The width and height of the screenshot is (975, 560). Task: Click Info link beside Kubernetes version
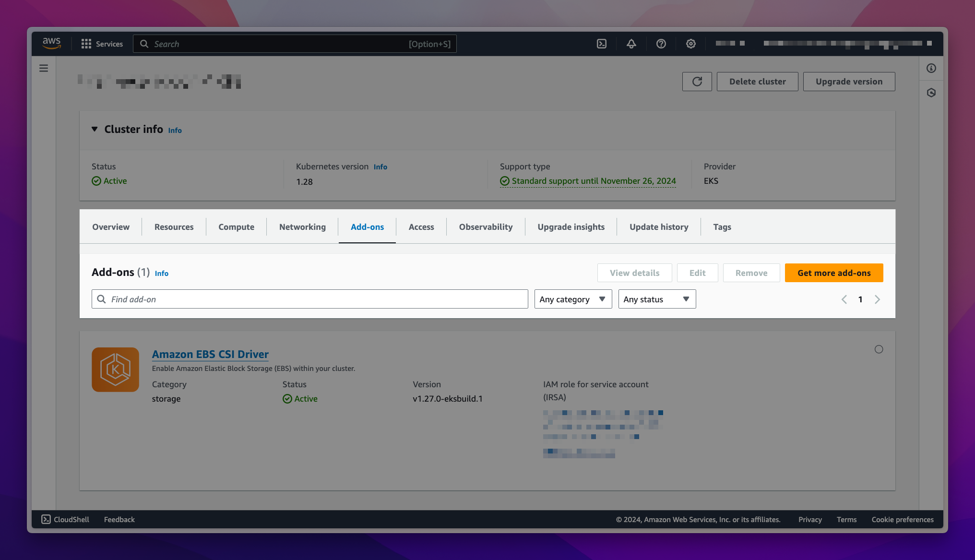pos(380,167)
